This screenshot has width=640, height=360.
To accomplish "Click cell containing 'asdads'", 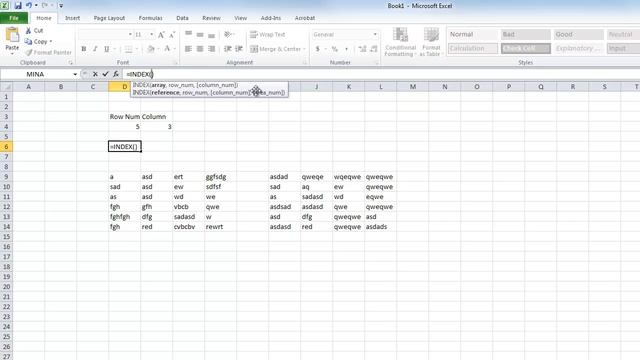I will tap(381, 227).
